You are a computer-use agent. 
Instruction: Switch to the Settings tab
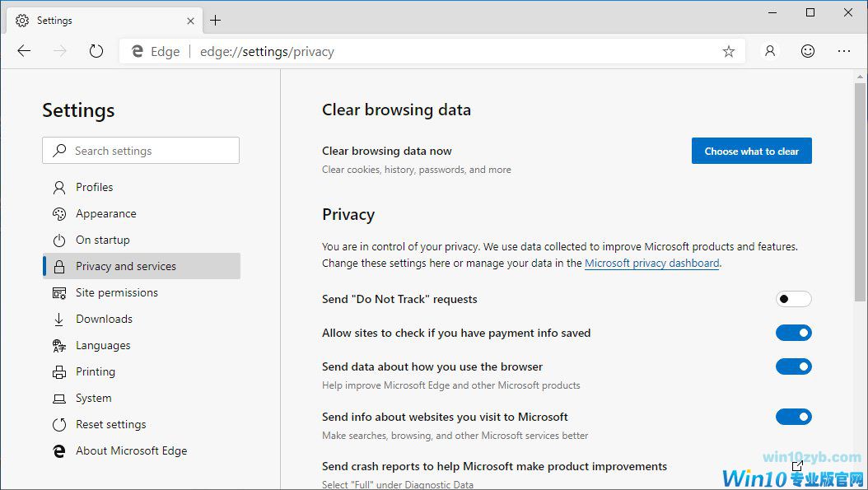pyautogui.click(x=53, y=20)
